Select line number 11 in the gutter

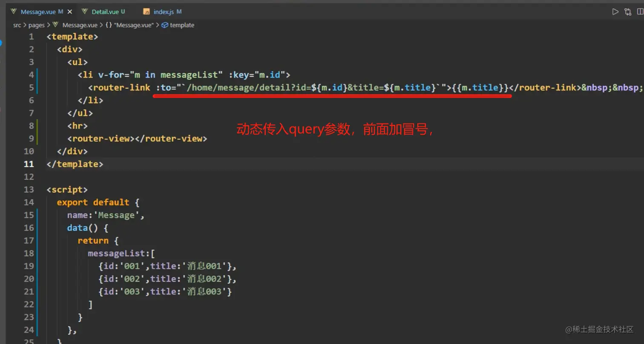[x=29, y=164]
